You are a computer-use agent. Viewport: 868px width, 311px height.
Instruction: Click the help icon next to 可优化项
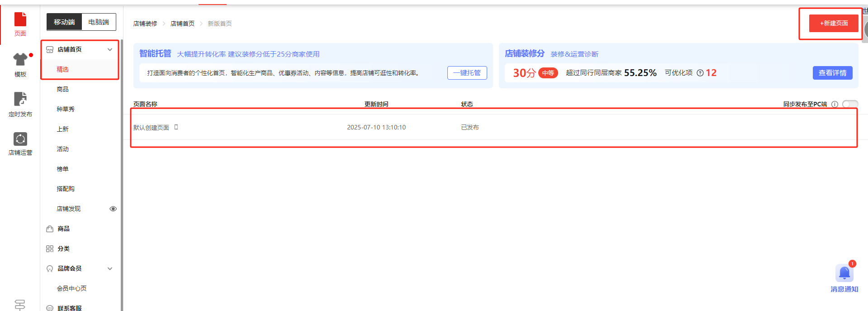(x=700, y=73)
